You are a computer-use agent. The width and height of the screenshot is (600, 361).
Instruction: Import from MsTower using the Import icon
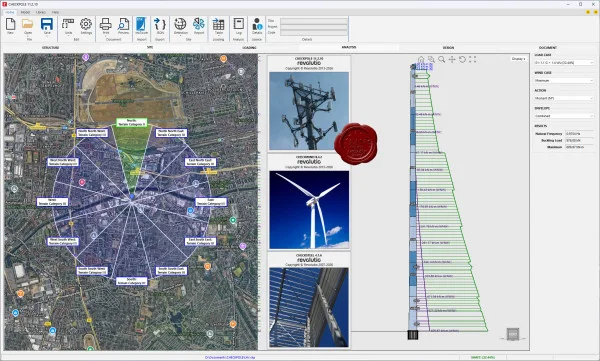(142, 25)
